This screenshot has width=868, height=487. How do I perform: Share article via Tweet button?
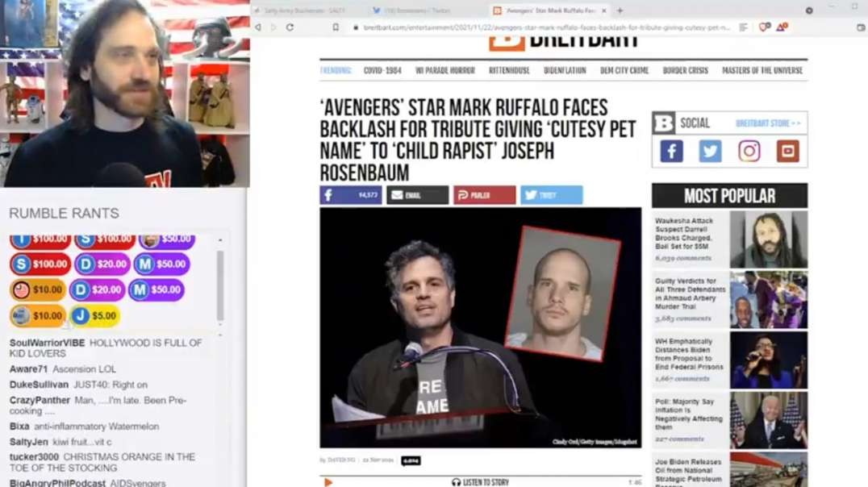[551, 195]
